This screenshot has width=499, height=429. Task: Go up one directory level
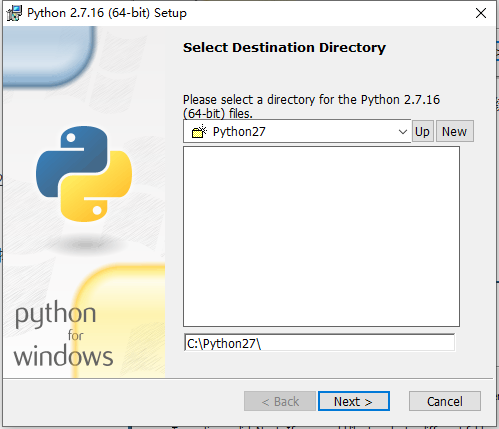423,131
